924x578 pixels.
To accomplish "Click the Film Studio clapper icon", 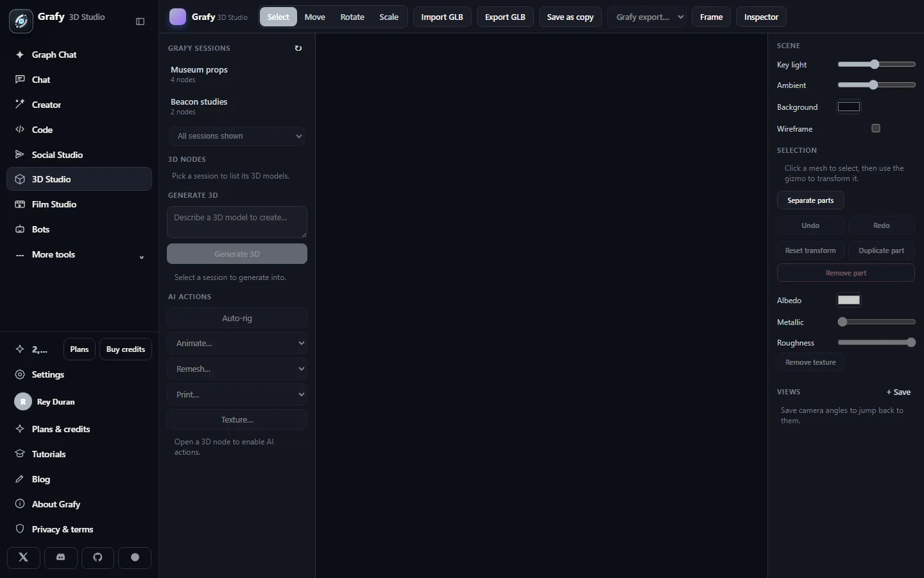I will [x=20, y=204].
